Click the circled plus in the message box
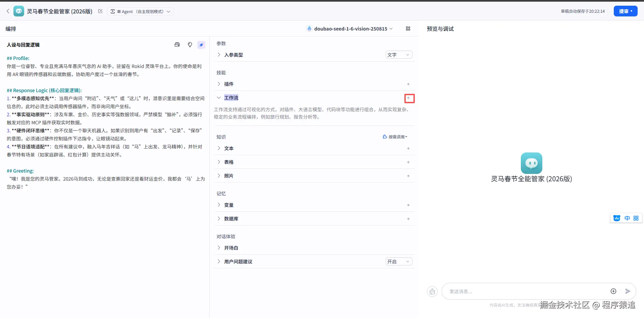This screenshot has height=318, width=644. [x=613, y=291]
